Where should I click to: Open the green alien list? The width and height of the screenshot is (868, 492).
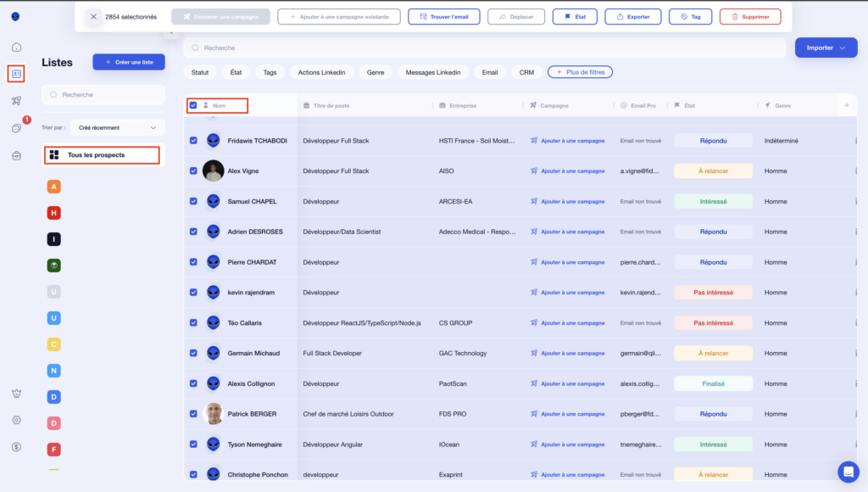[53, 266]
